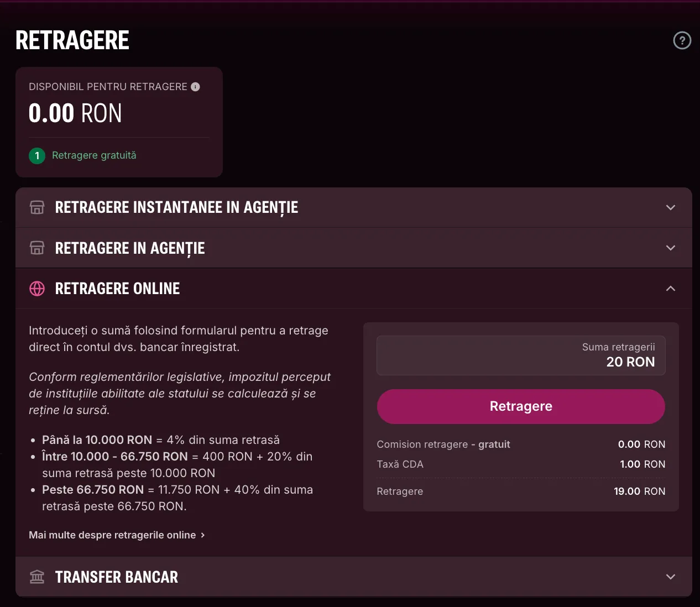Select the Suma retragerii amount field
700x607 pixels.
tap(521, 355)
